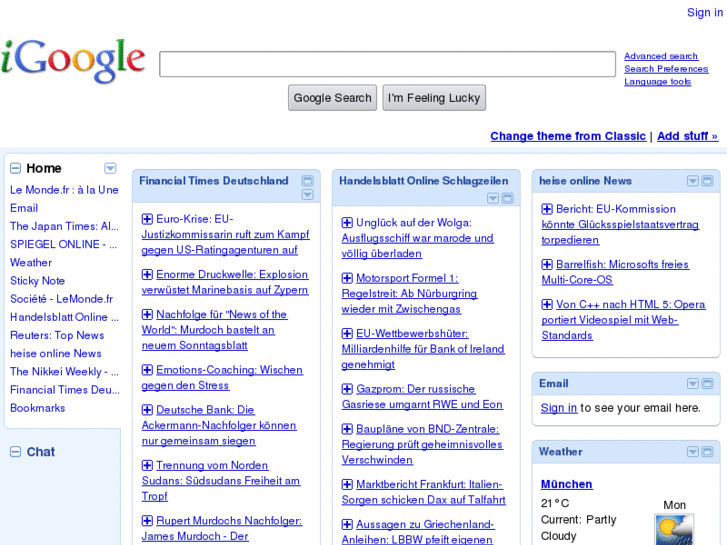Viewport: 727px width, 545px height.
Task: Click the Add stuff link
Action: click(688, 136)
